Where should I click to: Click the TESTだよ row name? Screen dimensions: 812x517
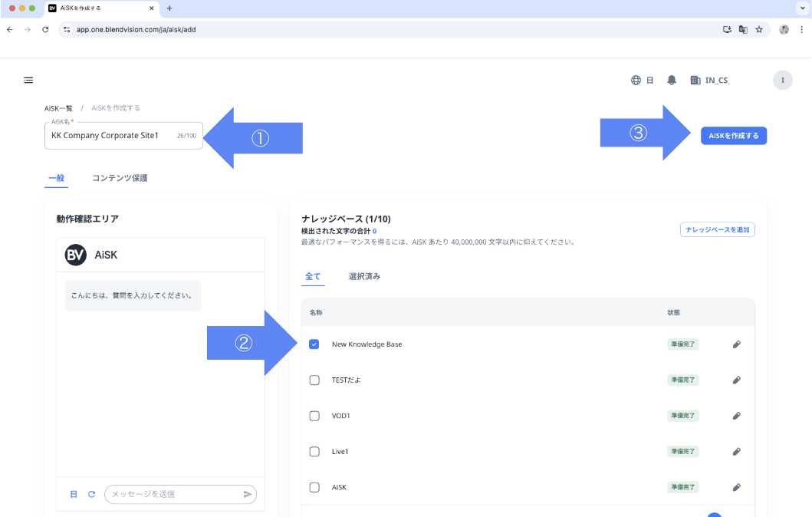[x=346, y=380]
